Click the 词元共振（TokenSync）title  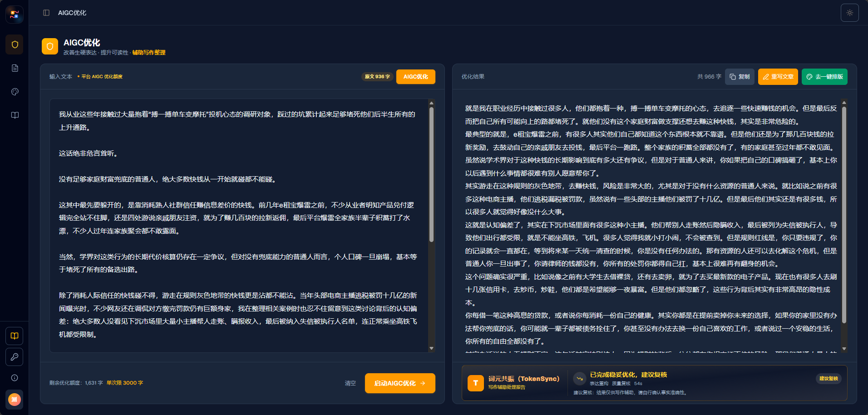click(524, 379)
